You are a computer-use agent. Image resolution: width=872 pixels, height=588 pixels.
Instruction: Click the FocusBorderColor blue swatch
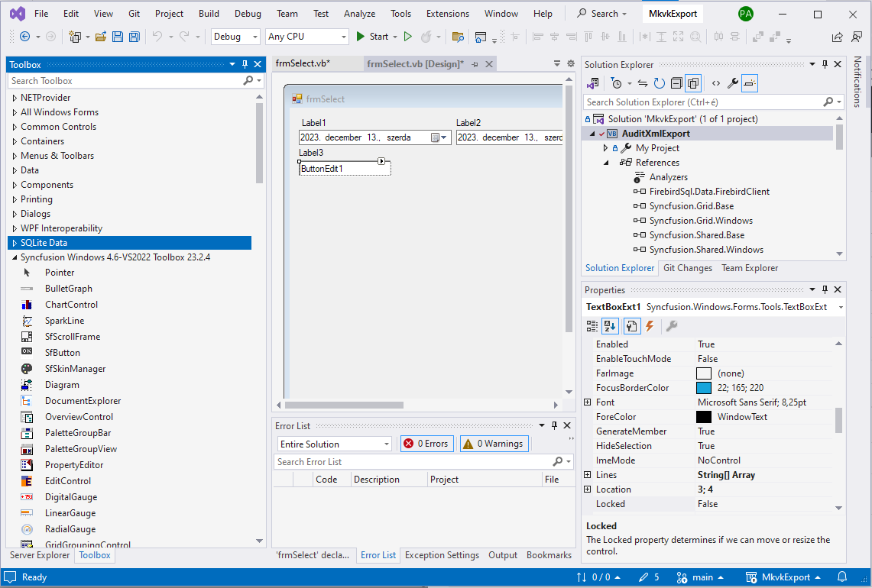704,388
